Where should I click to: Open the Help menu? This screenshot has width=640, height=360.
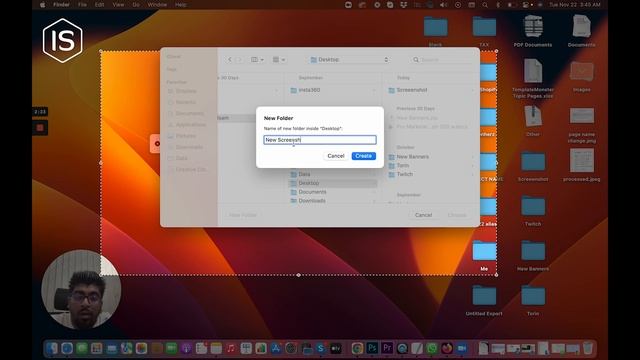[x=180, y=5]
